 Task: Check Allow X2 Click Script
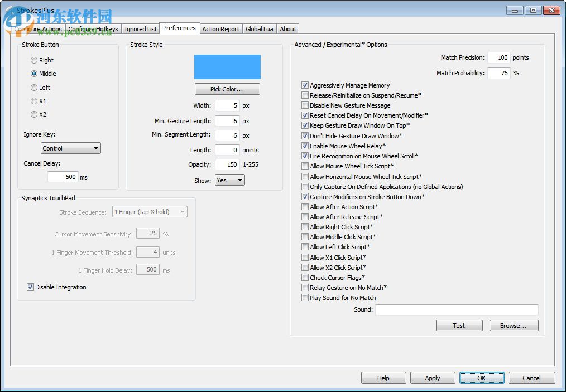click(x=305, y=268)
